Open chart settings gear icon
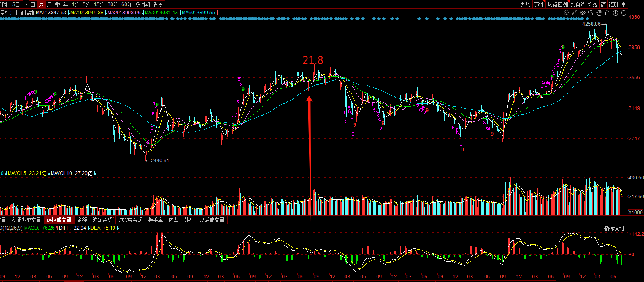Viewport: 644px width, 282px height. pos(566,13)
